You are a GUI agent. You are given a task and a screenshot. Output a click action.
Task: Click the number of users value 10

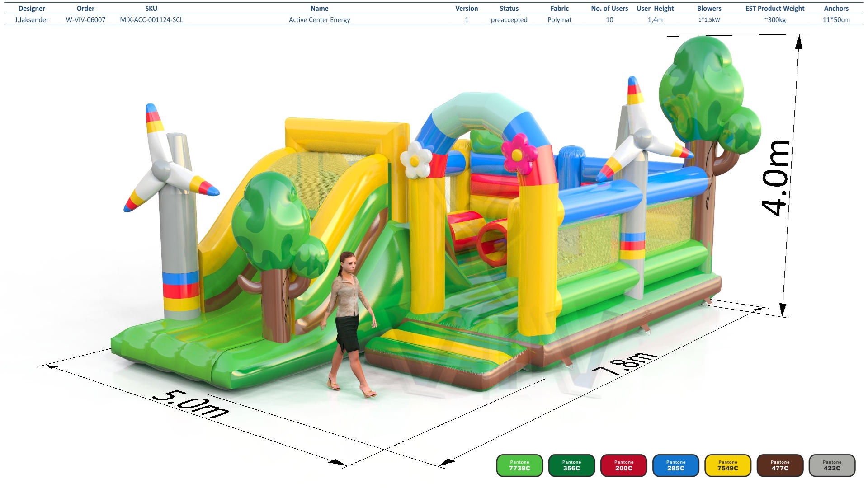pyautogui.click(x=609, y=20)
